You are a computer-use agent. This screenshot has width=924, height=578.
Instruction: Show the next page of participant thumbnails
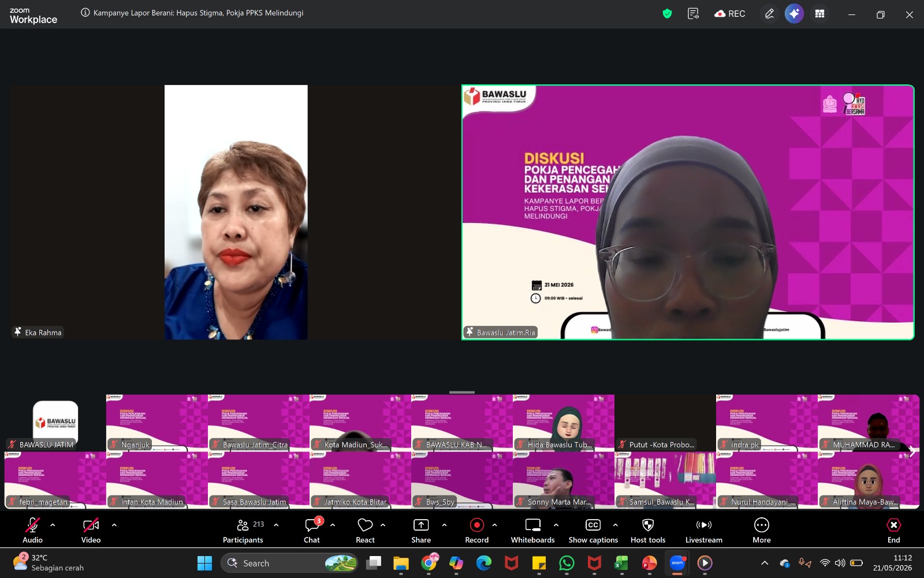click(912, 451)
